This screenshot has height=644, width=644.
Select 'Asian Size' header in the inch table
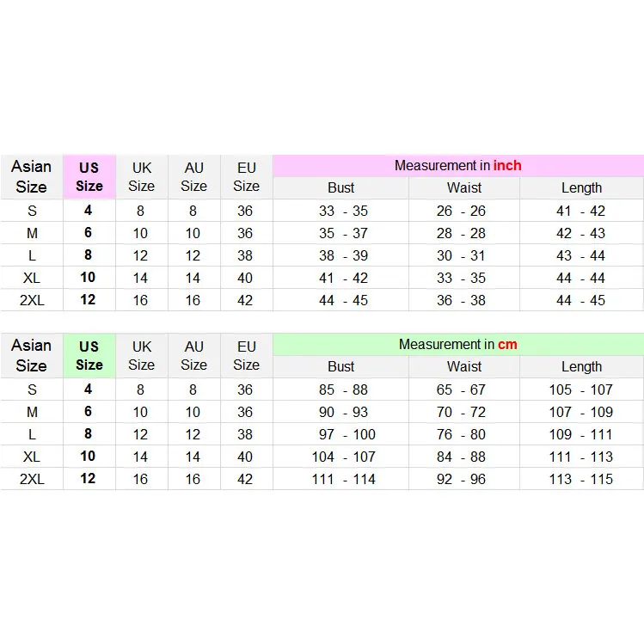(x=32, y=176)
